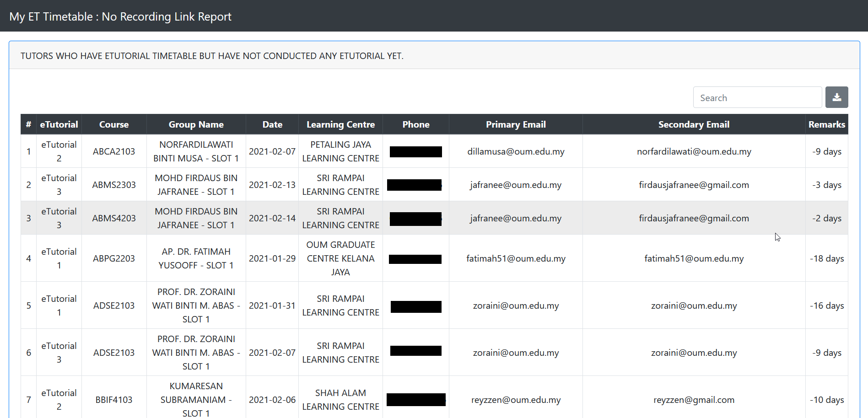Click reyzzen@gmail.com secondary email
868x418 pixels.
tap(694, 400)
